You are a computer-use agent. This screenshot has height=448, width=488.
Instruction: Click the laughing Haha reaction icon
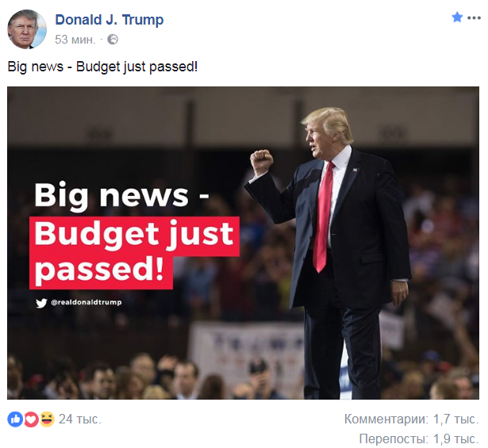[x=47, y=419]
